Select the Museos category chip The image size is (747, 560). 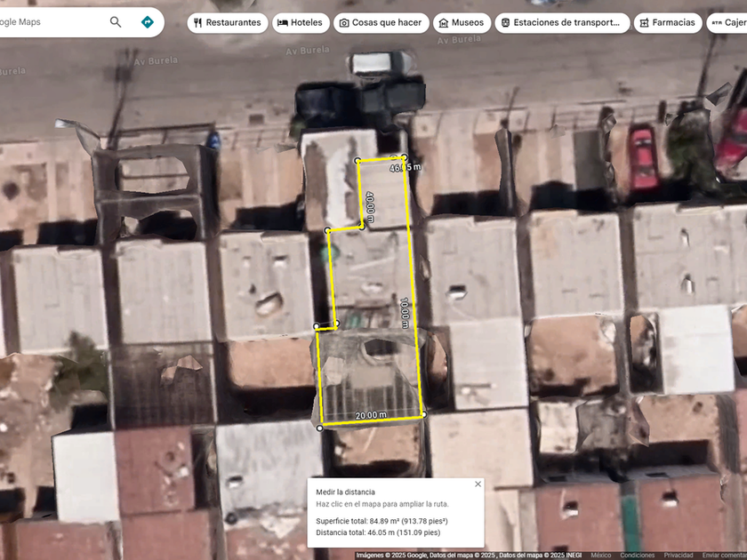[x=462, y=23]
